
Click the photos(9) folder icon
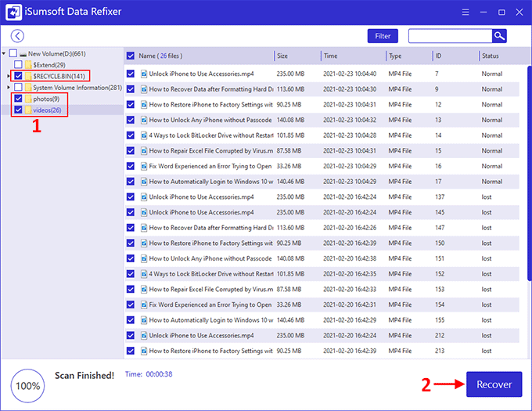(28, 99)
